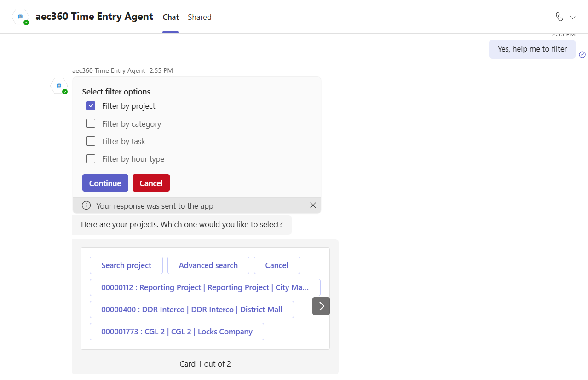This screenshot has height=380, width=588.
Task: Start a call with the phone icon
Action: tap(559, 17)
